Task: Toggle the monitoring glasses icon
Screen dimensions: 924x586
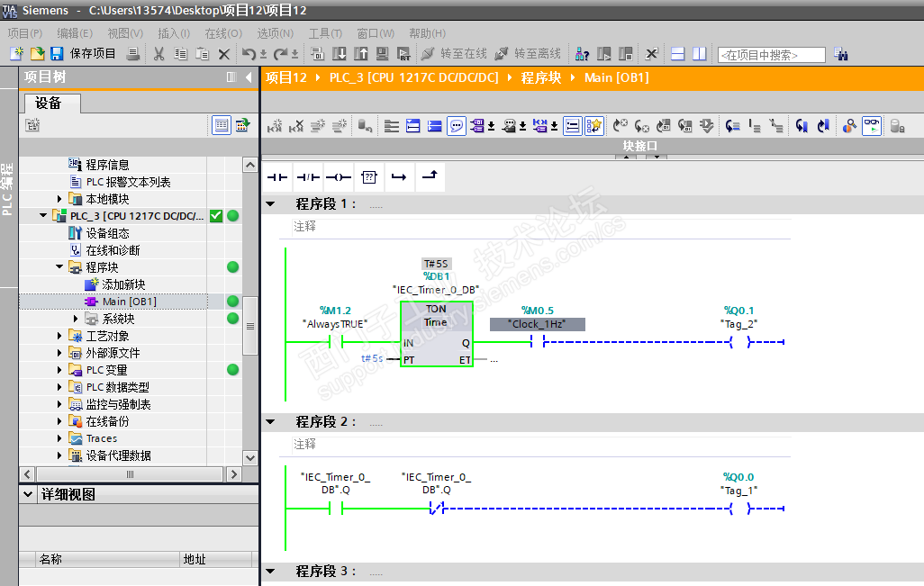Action: pos(872,126)
